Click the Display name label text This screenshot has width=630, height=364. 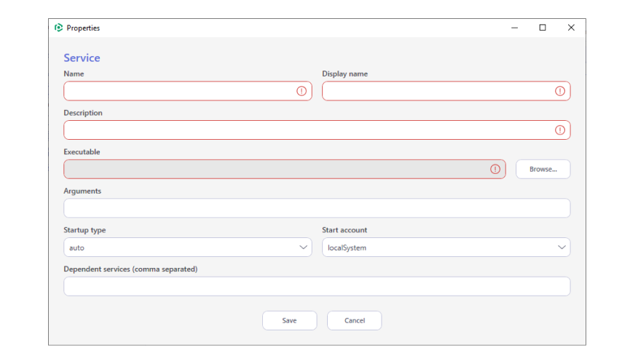(344, 74)
